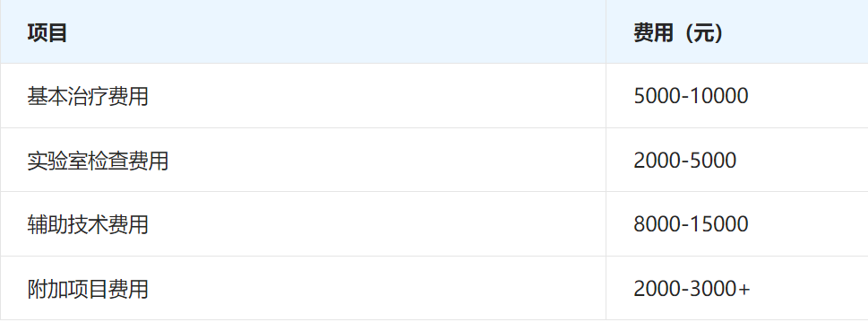Click the 实验室检查费用 row label
The image size is (868, 331).
tap(98, 161)
